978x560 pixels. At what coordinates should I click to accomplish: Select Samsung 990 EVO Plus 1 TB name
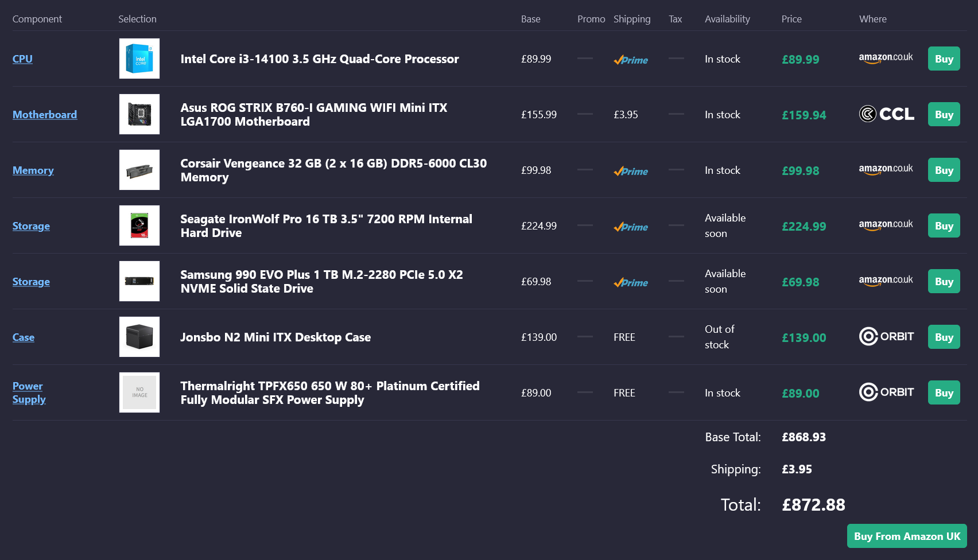tap(321, 281)
